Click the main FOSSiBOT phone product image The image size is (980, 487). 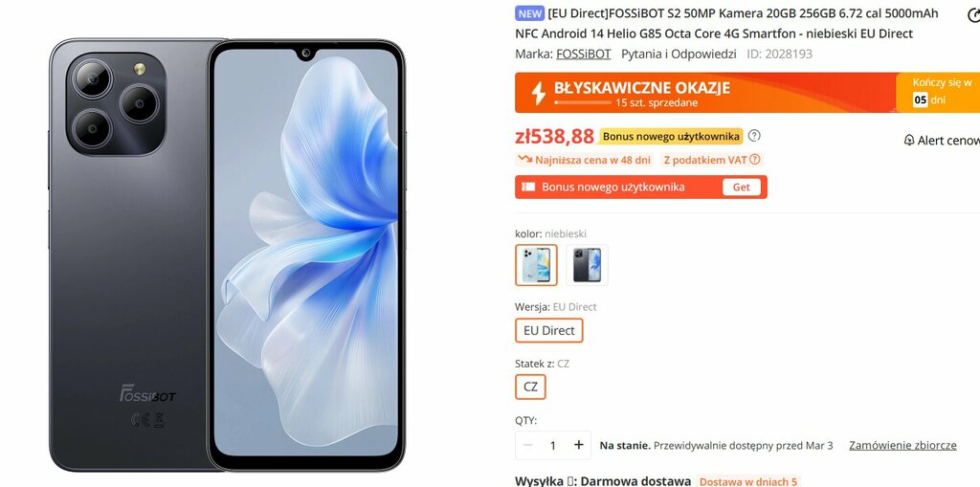coord(228,255)
